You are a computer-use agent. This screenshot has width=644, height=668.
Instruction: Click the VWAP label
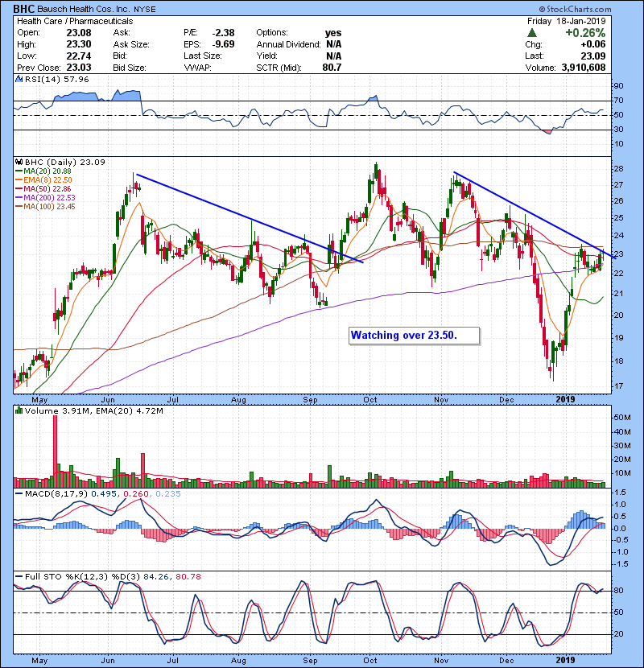pyautogui.click(x=197, y=68)
